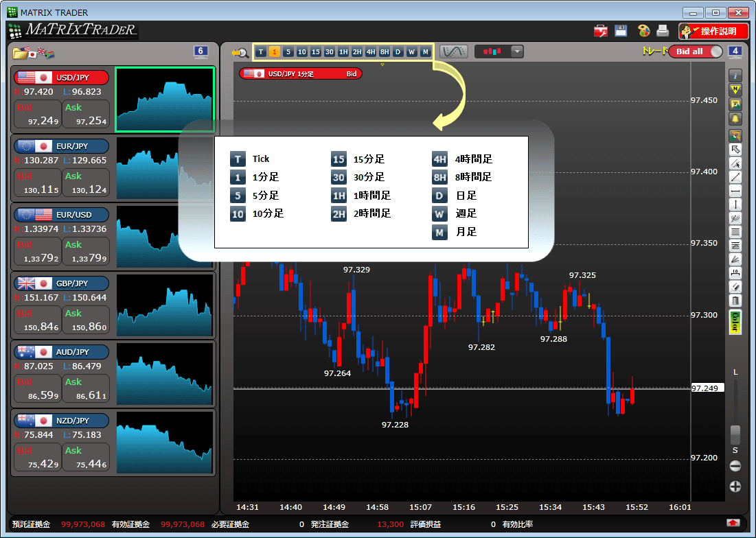Click the blue info 'i' icon
This screenshot has width=756, height=538.
(x=735, y=75)
